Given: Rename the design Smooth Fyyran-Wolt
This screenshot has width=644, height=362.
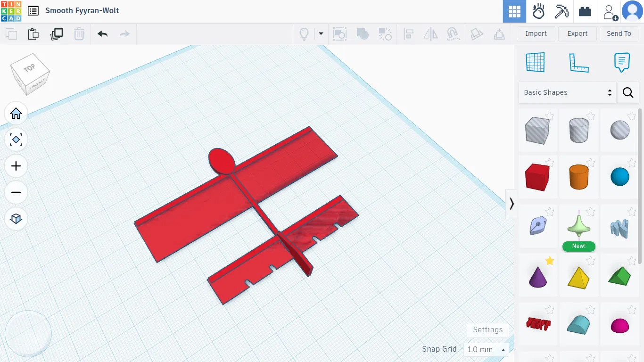Looking at the screenshot, I should pos(82,10).
